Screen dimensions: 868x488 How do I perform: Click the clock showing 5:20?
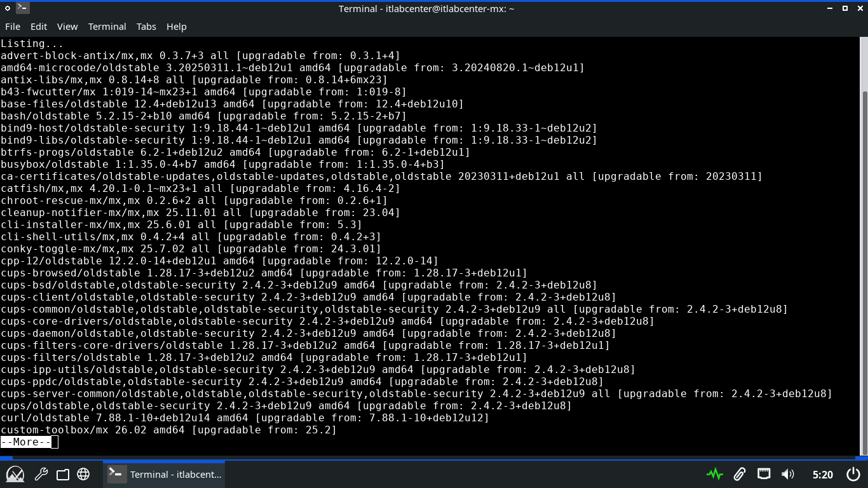tap(822, 474)
